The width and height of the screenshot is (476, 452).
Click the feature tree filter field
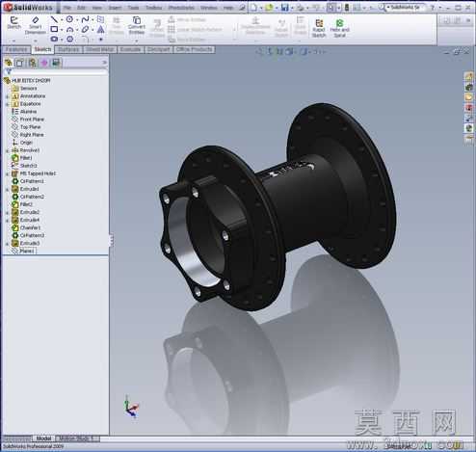(x=57, y=72)
